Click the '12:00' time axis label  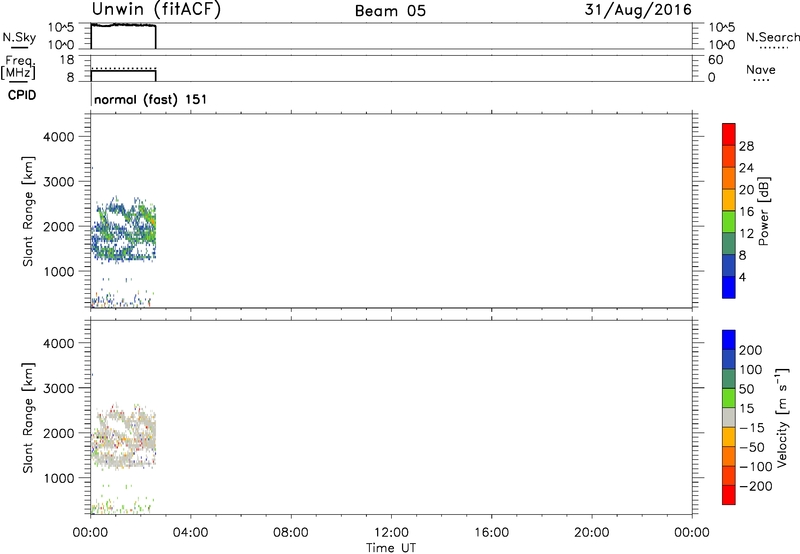click(x=391, y=533)
